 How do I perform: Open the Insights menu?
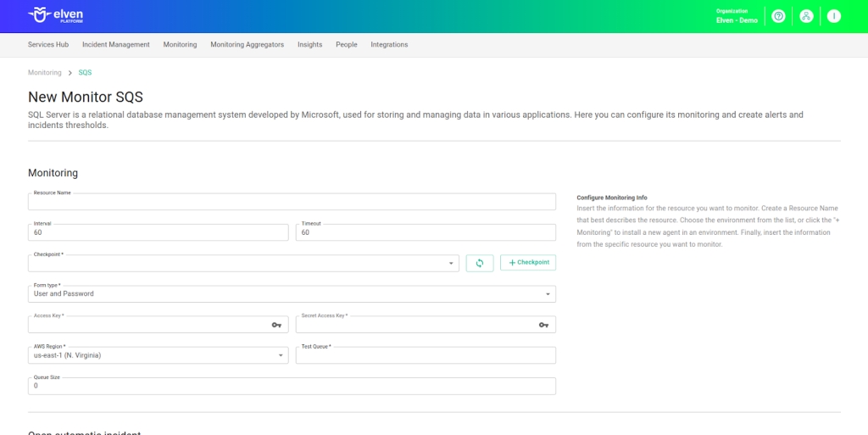(309, 45)
